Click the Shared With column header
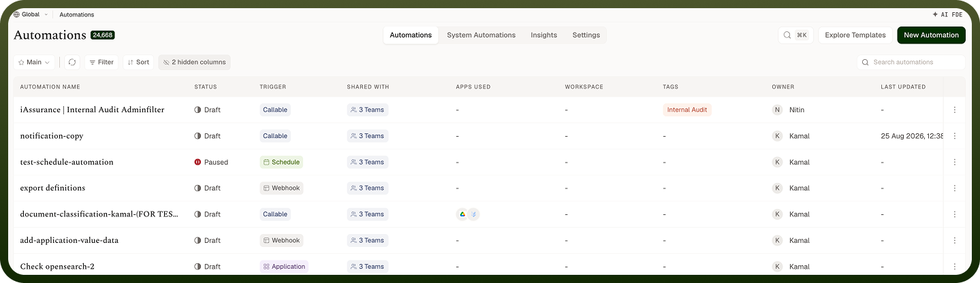Viewport: 980px width, 283px height. click(x=368, y=87)
